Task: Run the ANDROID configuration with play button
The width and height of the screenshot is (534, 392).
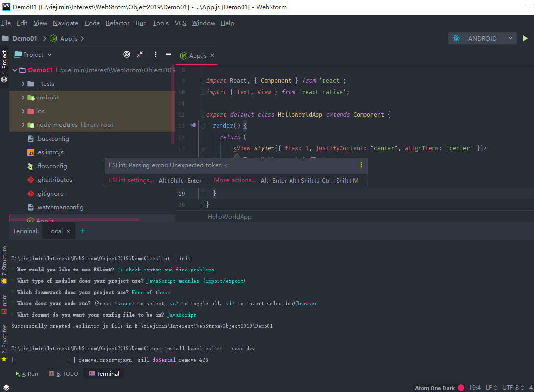Action: click(525, 39)
